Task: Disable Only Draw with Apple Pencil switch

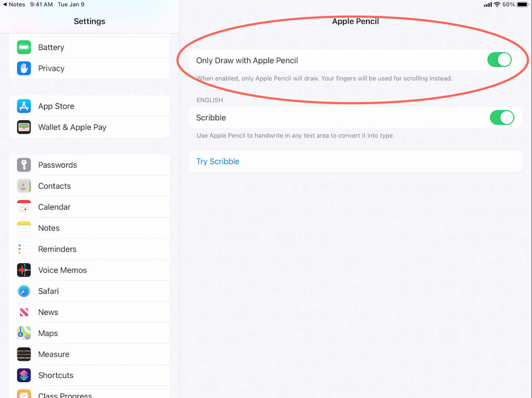Action: (499, 60)
